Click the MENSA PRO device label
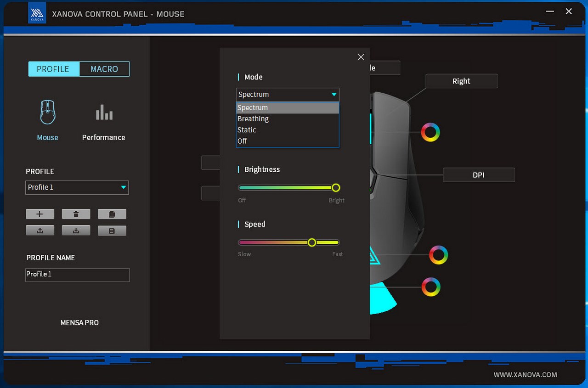 [79, 323]
